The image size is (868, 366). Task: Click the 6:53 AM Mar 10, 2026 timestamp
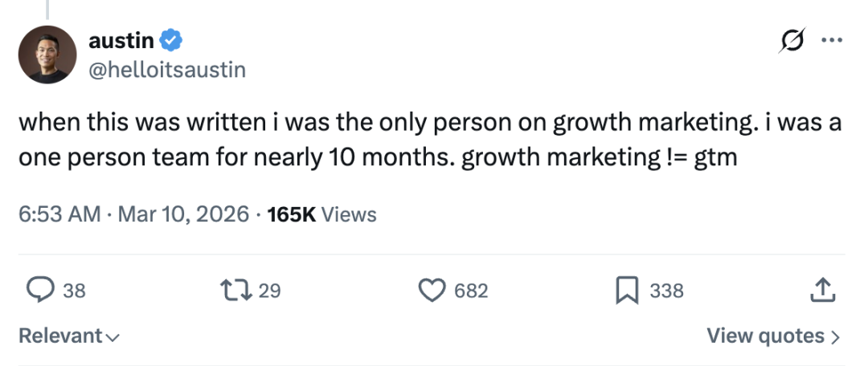(133, 214)
